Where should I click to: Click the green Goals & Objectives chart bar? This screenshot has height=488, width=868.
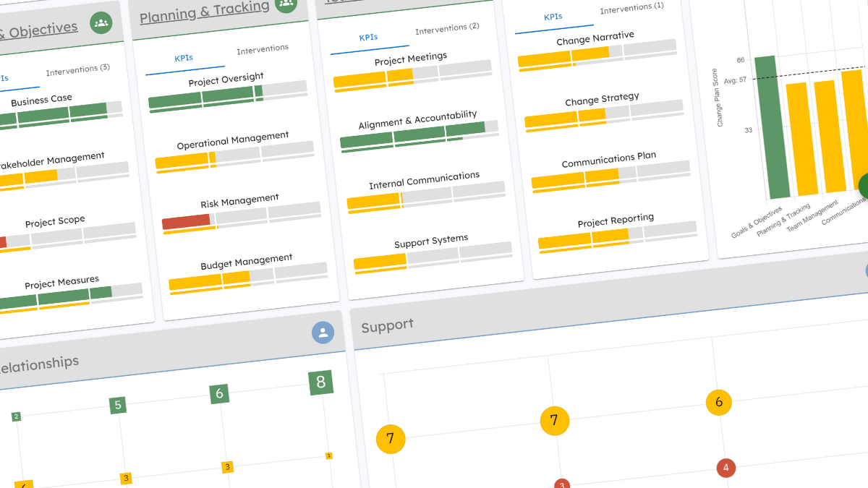pos(774,128)
